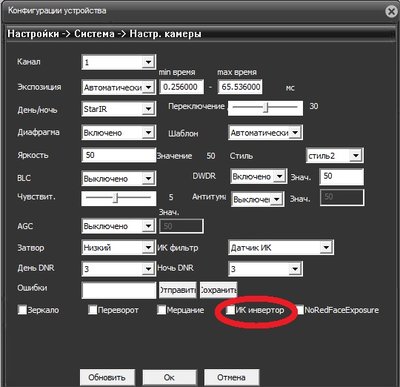Expand the Экспозиция exposure mode dropdown

(x=118, y=87)
